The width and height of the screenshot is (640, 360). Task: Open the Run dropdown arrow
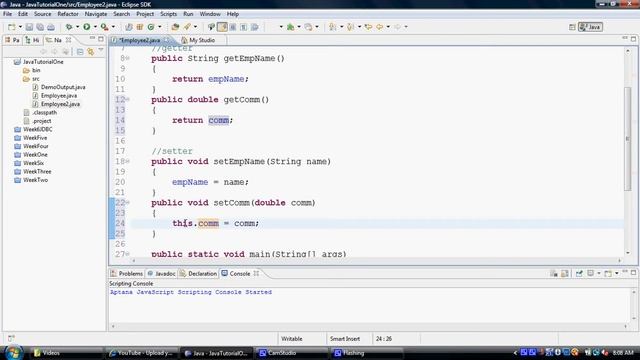(95, 27)
